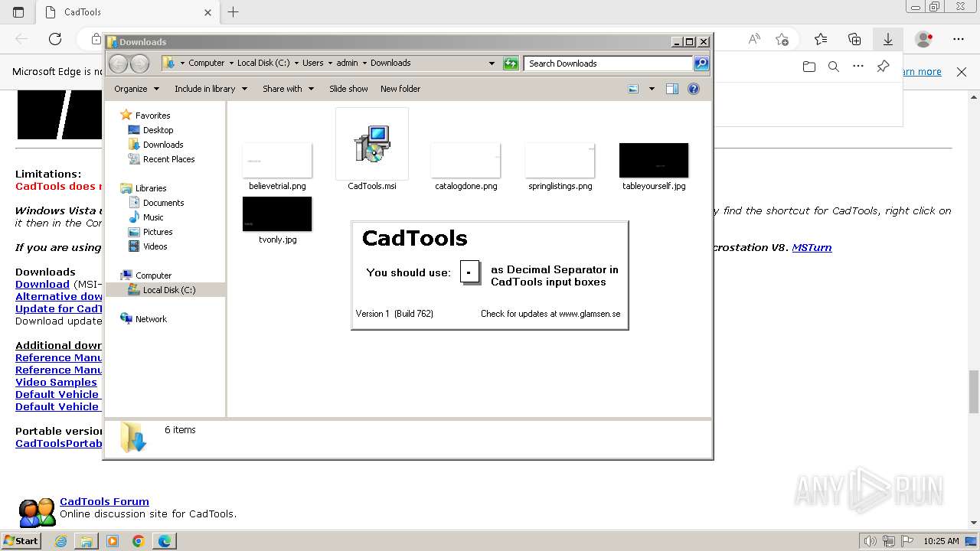This screenshot has height=551, width=980.
Task: Click the Users breadcrumb in address bar
Action: click(x=312, y=63)
